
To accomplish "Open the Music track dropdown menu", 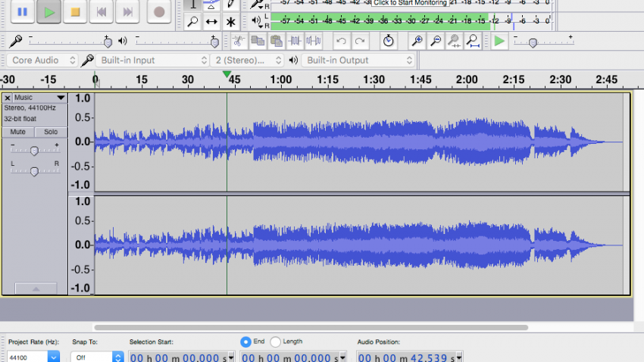I will (x=40, y=98).
